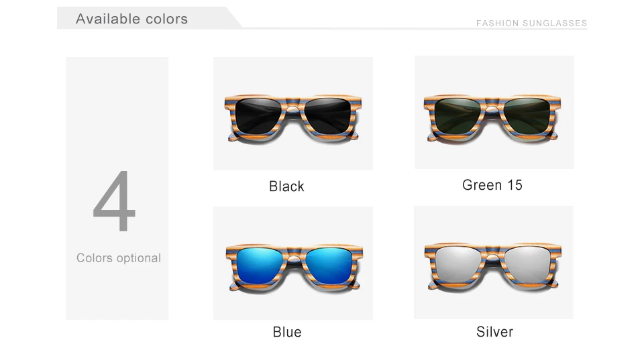644x346 pixels.
Task: Click the large number 4
Action: (114, 201)
